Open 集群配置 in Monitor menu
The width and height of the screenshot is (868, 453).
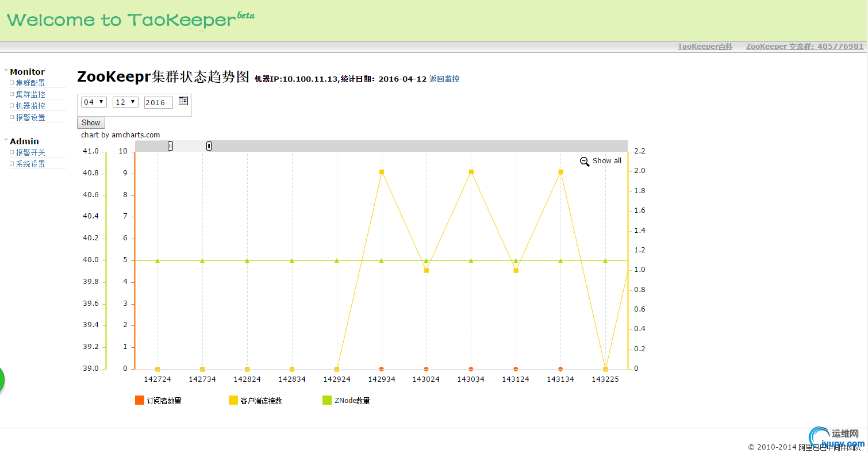point(30,83)
